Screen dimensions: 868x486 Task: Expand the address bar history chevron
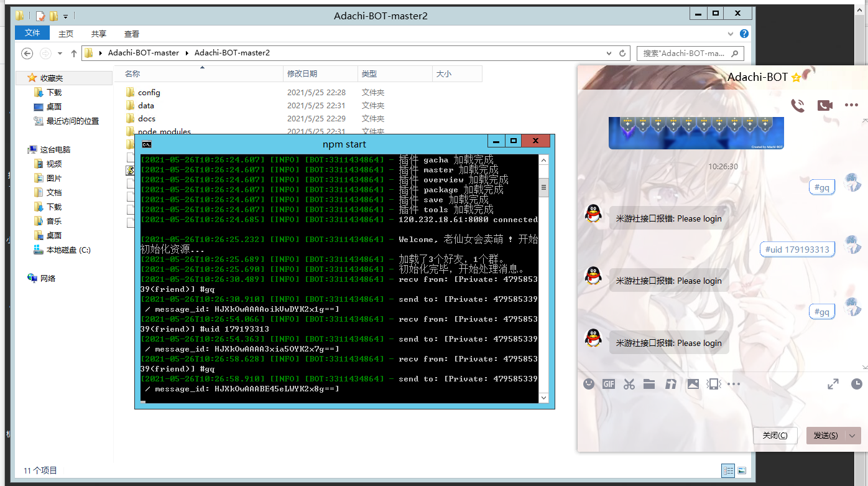(609, 54)
